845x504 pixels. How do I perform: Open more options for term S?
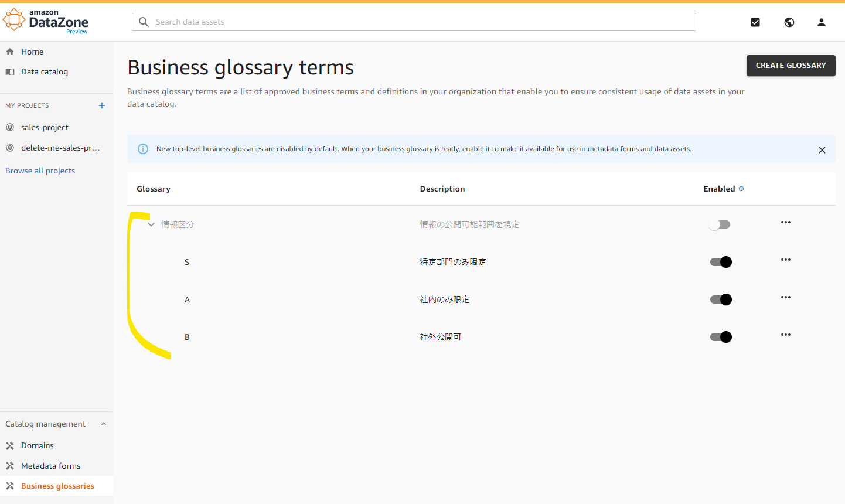coord(786,260)
